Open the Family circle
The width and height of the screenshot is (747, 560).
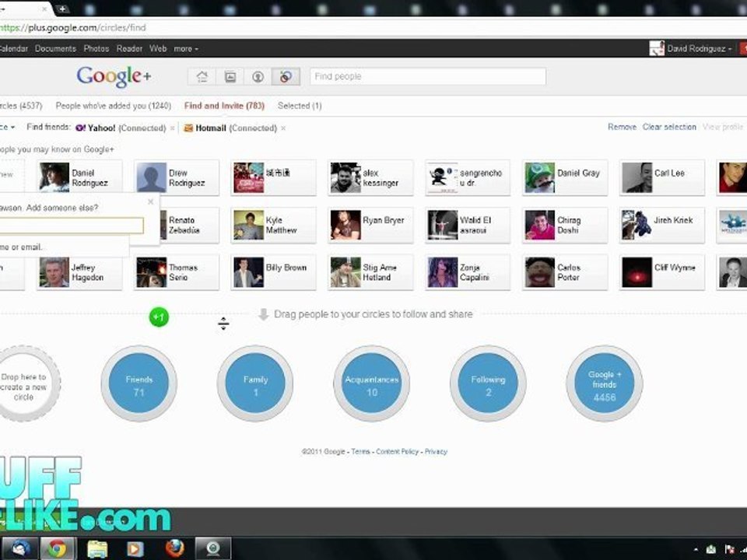255,383
